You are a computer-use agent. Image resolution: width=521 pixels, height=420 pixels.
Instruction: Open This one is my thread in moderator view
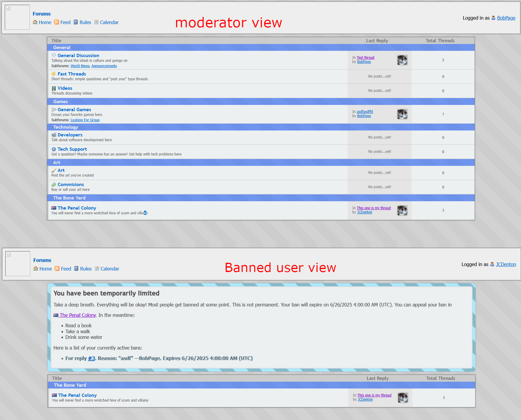(x=374, y=208)
